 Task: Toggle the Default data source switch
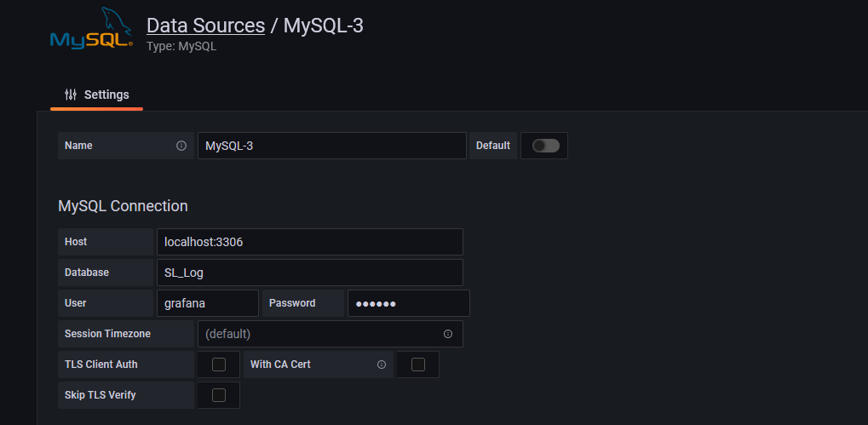545,146
